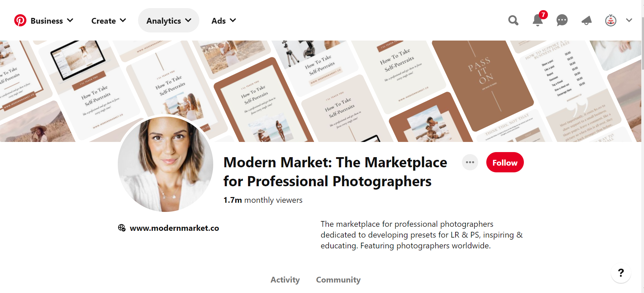Click the Pinterest logo icon
Image resolution: width=644 pixels, height=293 pixels.
click(20, 21)
